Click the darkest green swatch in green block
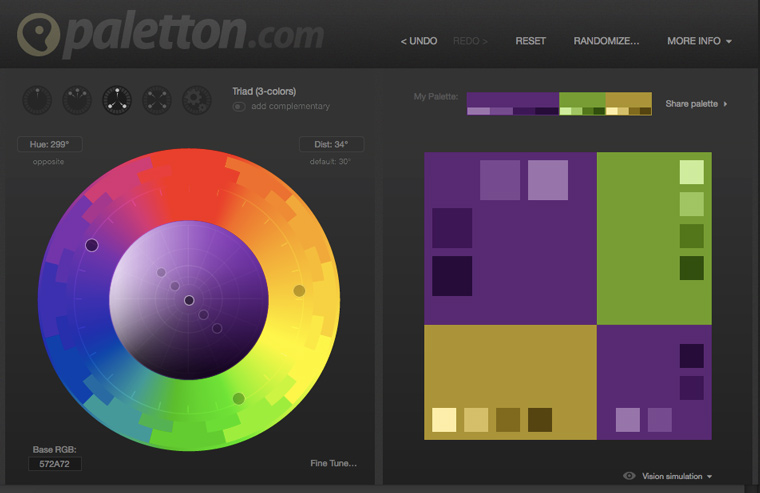760x493 pixels. 692,268
